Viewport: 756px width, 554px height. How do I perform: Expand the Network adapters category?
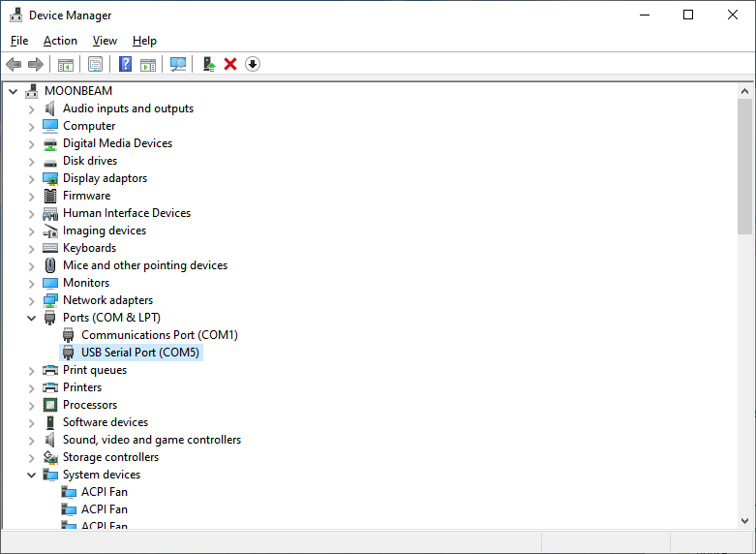[31, 300]
